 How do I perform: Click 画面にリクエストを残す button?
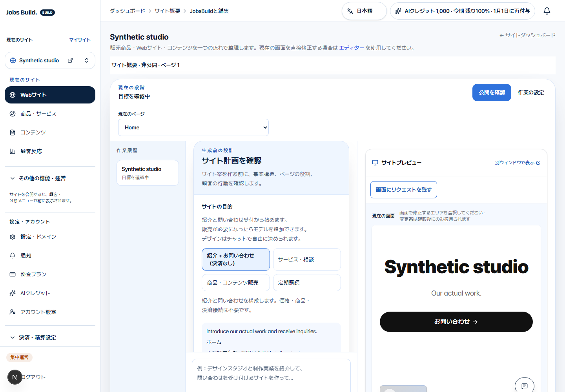[x=404, y=190]
